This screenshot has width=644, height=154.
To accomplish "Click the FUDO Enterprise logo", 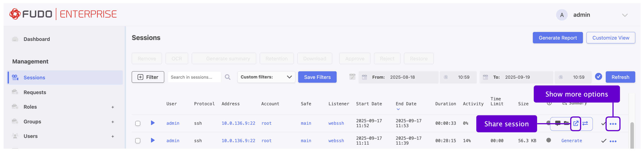I will (63, 14).
